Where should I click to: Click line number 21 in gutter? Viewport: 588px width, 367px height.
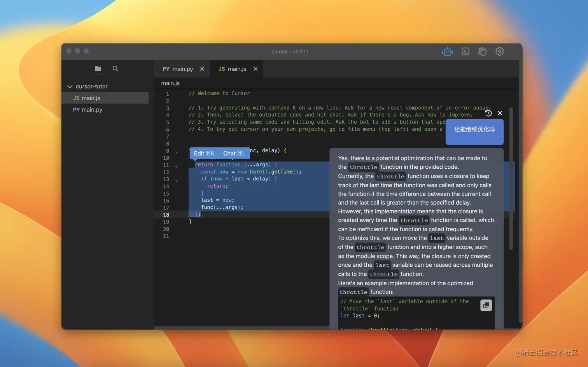[x=166, y=236]
